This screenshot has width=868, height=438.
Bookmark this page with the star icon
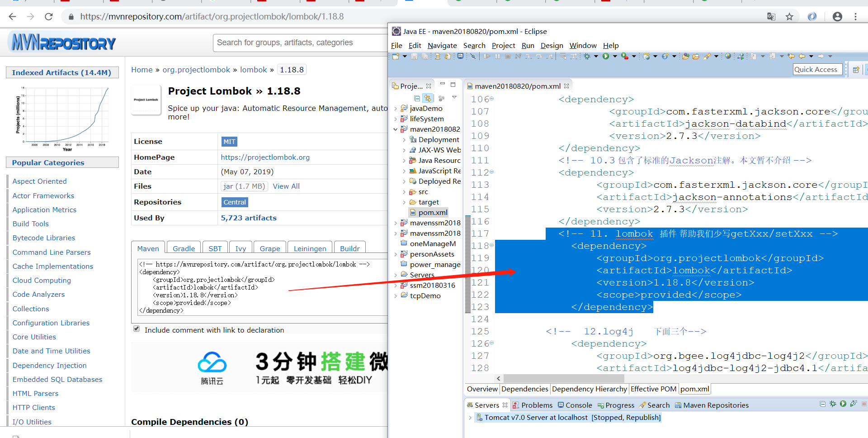(789, 17)
